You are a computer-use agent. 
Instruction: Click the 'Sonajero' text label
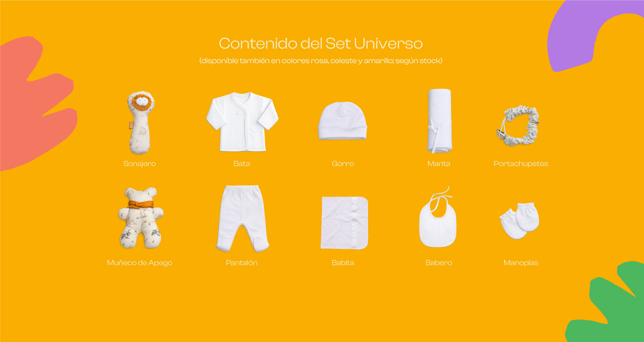coord(140,164)
